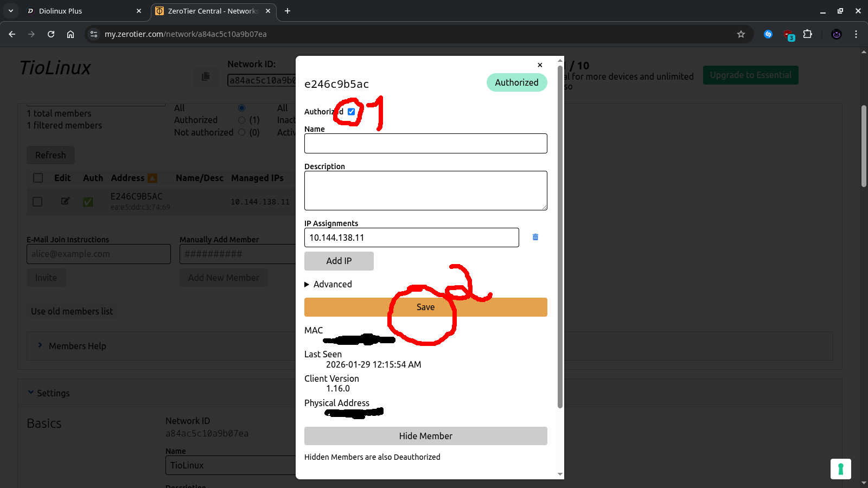
Task: Open a new browser tab
Action: 288,11
